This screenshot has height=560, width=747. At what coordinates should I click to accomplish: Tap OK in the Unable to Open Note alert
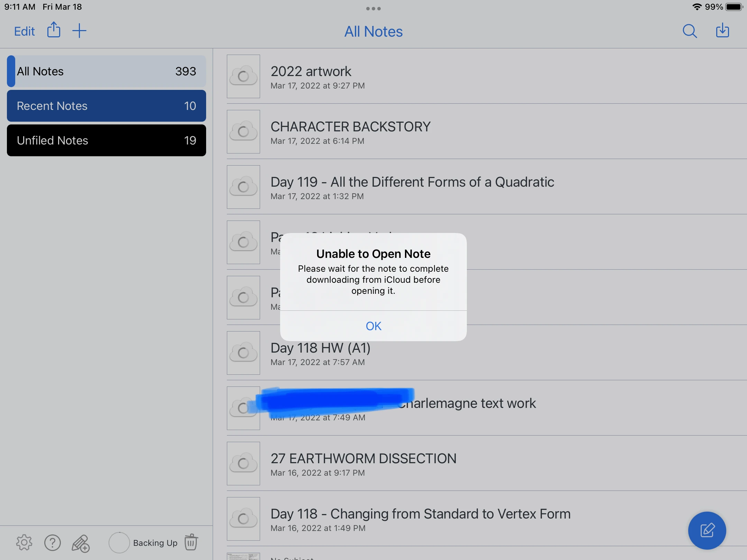click(373, 326)
